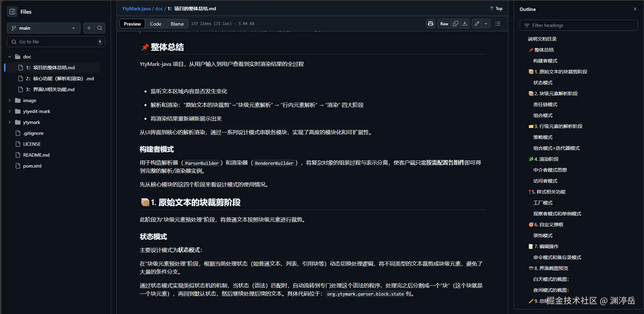This screenshot has width=644, height=314.
Task: Open pom.xml in file tree
Action: coord(32,166)
